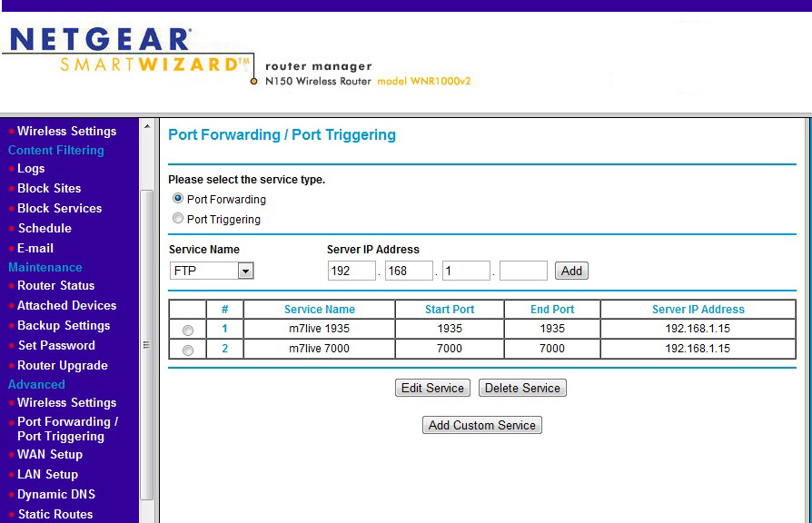
Task: Click the Delete Service button
Action: 522,388
